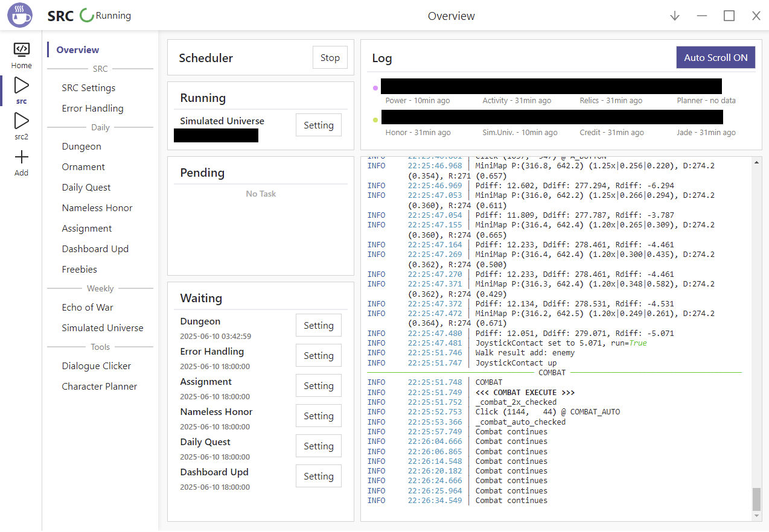Click the down arrow update icon
Image resolution: width=769 pixels, height=532 pixels.
pyautogui.click(x=675, y=16)
